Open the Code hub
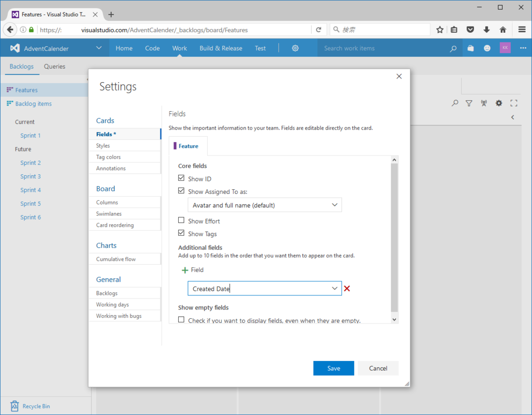Viewport: 532px width, 415px height. (x=152, y=48)
